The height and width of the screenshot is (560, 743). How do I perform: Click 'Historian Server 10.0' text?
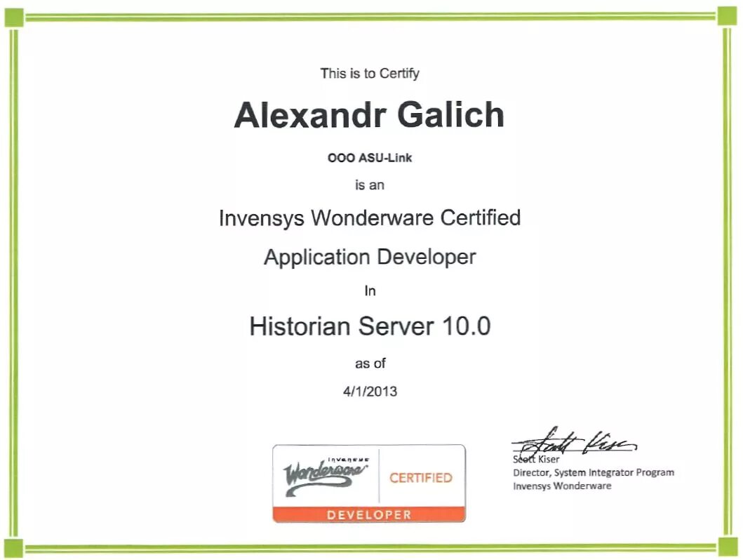(x=370, y=326)
